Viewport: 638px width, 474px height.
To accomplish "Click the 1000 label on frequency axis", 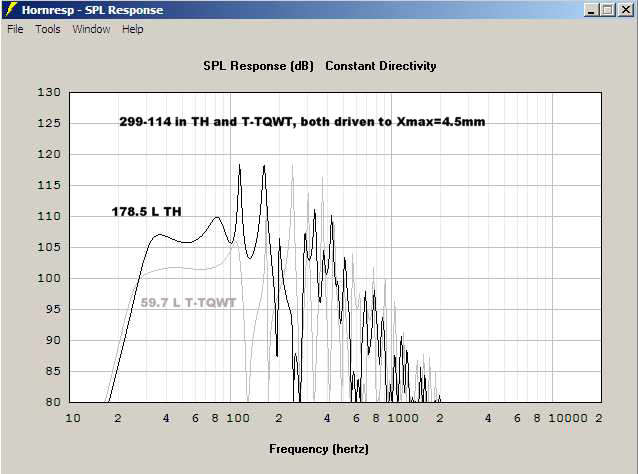I will pos(403,418).
